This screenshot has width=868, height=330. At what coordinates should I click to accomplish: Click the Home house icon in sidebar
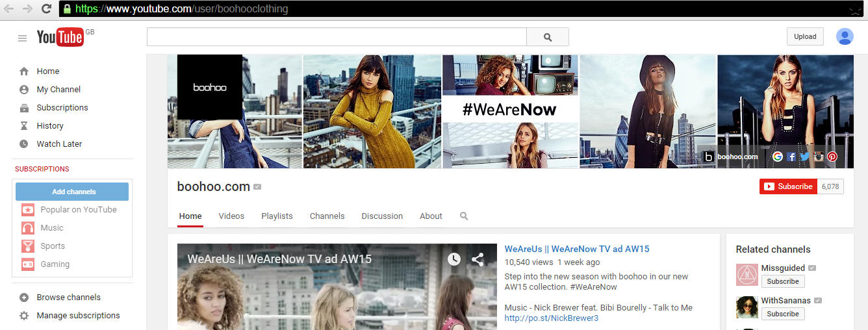[x=24, y=71]
